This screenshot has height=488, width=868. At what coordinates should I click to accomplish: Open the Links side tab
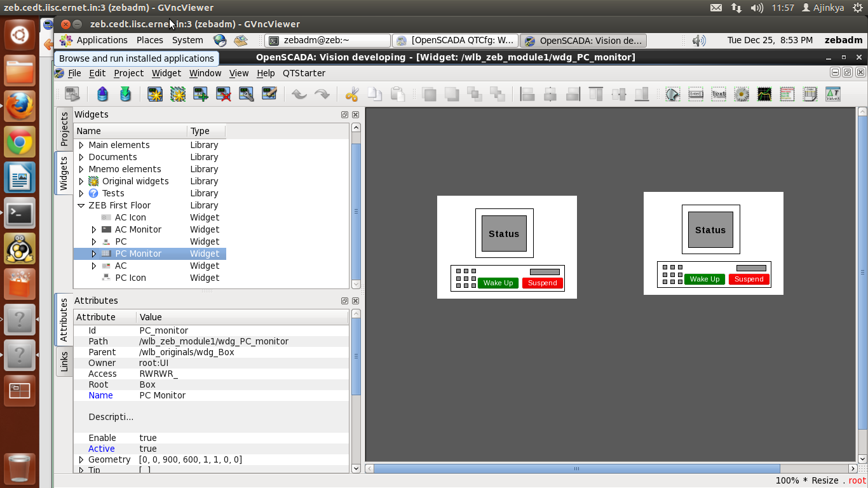pyautogui.click(x=64, y=362)
